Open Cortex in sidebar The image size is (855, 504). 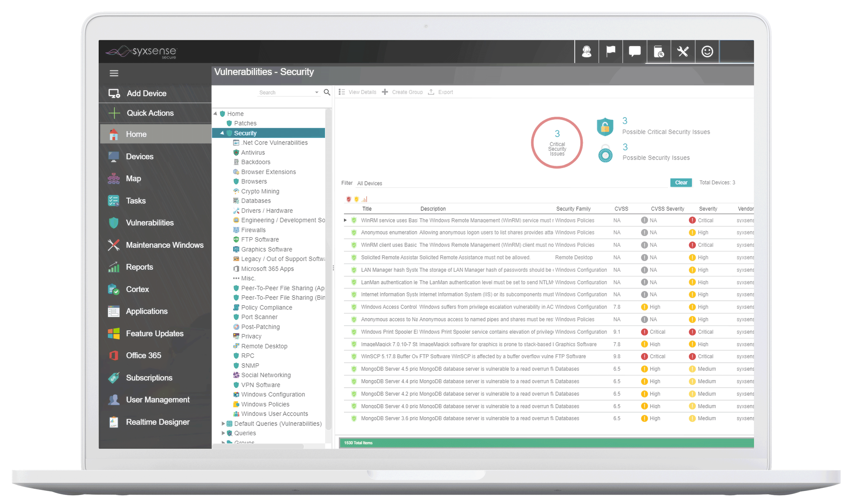click(155, 289)
